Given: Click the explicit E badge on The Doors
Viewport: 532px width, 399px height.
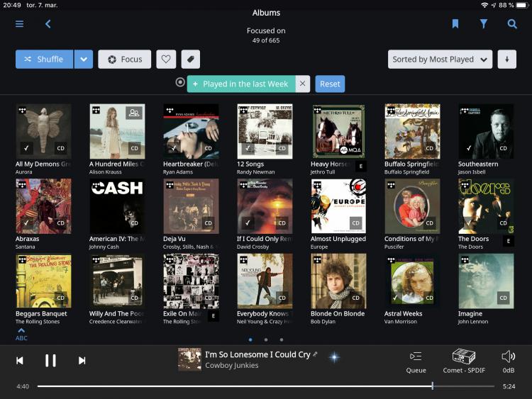Looking at the screenshot, I should (x=509, y=241).
